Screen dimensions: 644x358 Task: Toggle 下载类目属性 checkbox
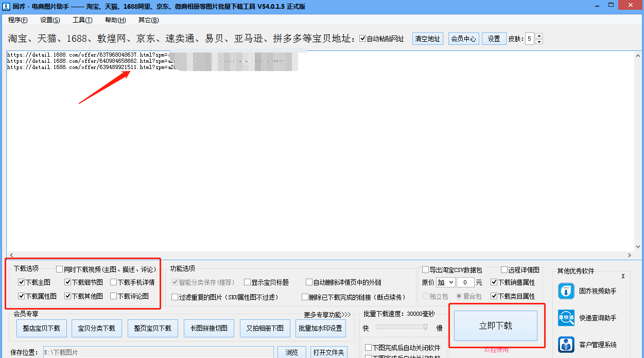[x=494, y=296]
